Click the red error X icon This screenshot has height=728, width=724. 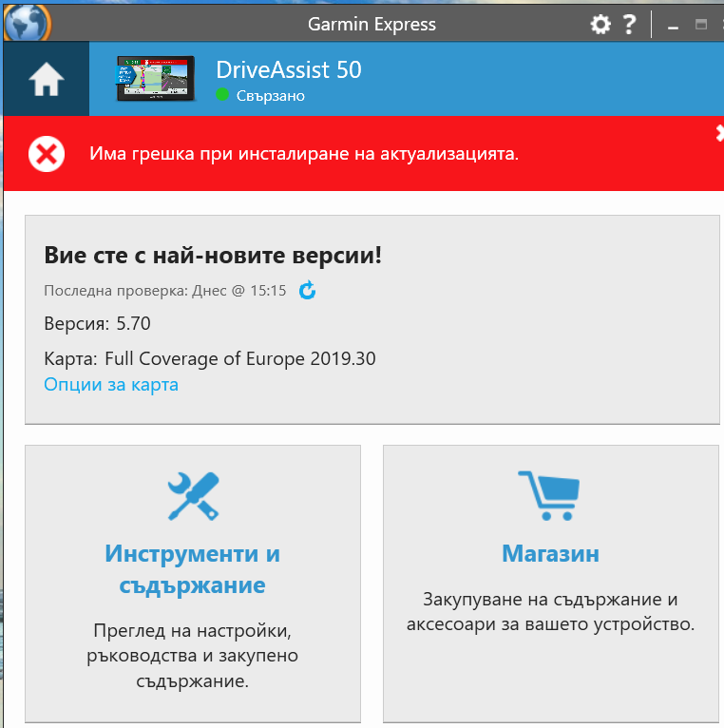47,154
